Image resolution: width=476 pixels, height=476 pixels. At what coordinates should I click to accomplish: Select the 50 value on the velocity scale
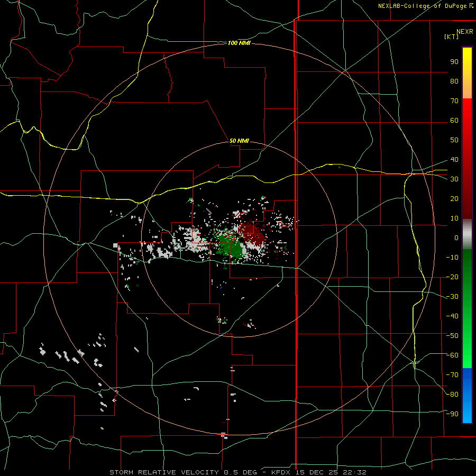[x=454, y=140]
